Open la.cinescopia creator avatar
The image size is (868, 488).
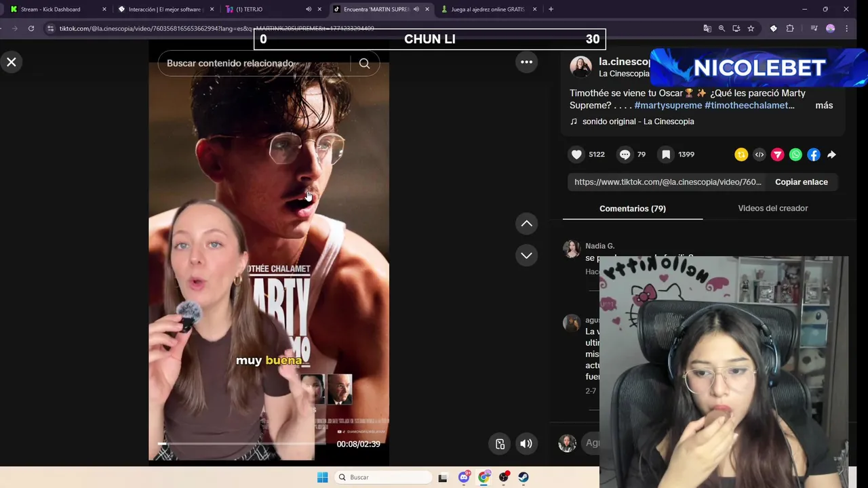[x=580, y=67]
